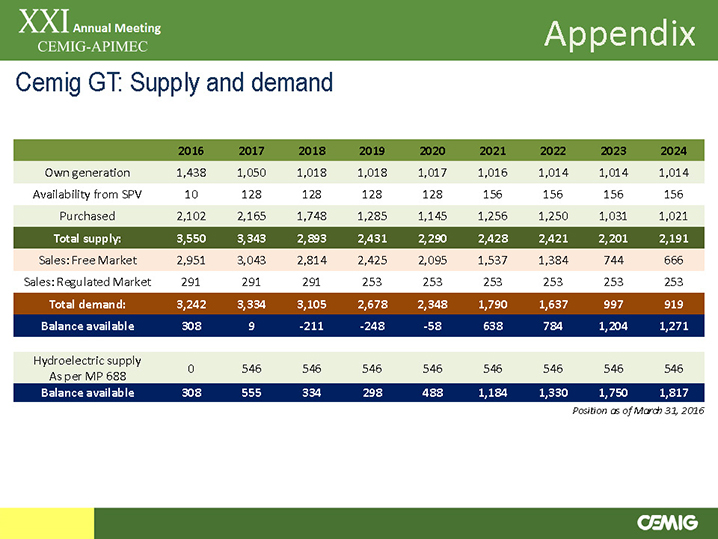Click the 'Cemig GT: Supply and demand' title

pyautogui.click(x=174, y=83)
